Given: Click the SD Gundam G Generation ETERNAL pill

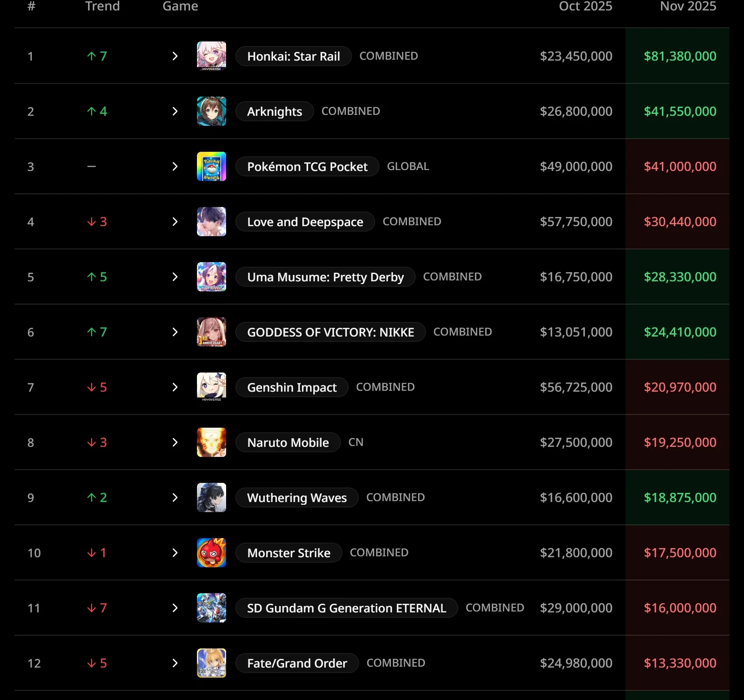Looking at the screenshot, I should pos(346,608).
